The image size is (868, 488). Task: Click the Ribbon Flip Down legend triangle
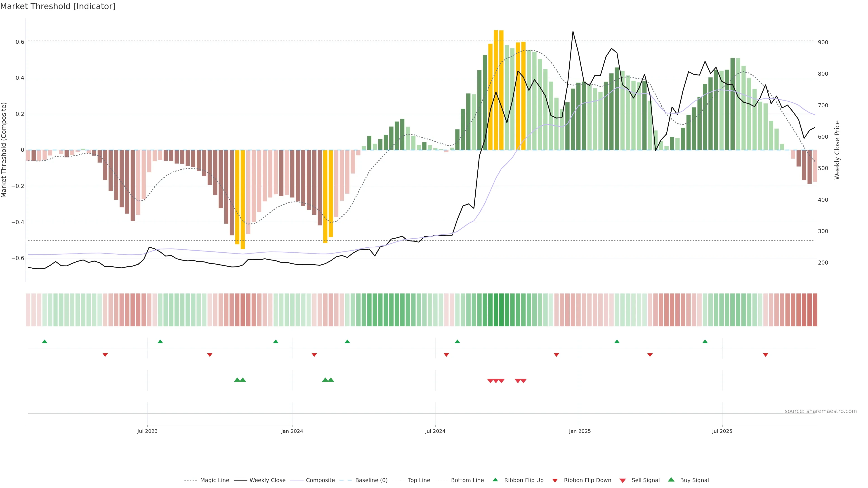point(555,481)
